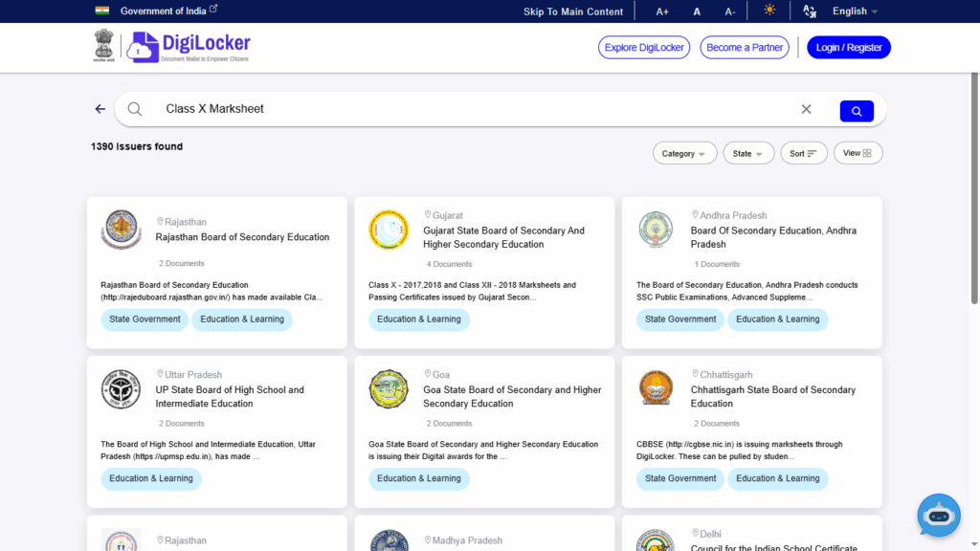Click the language translate icon

pyautogui.click(x=810, y=11)
